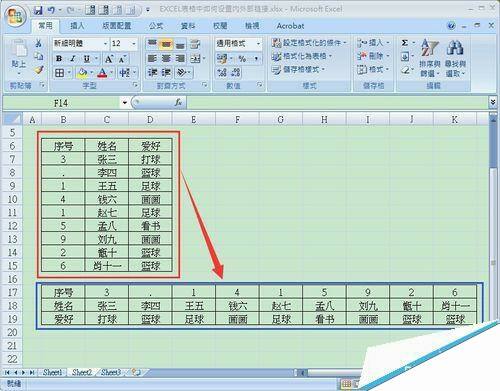Switch to the Sheet2 worksheet tab
This screenshot has height=391, width=500.
click(x=82, y=372)
